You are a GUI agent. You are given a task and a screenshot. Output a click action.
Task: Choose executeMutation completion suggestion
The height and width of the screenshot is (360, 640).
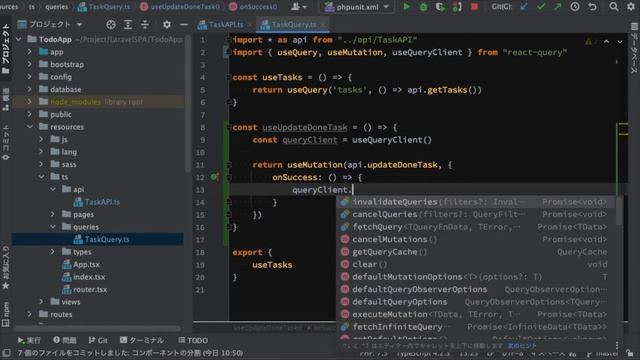[x=476, y=314]
